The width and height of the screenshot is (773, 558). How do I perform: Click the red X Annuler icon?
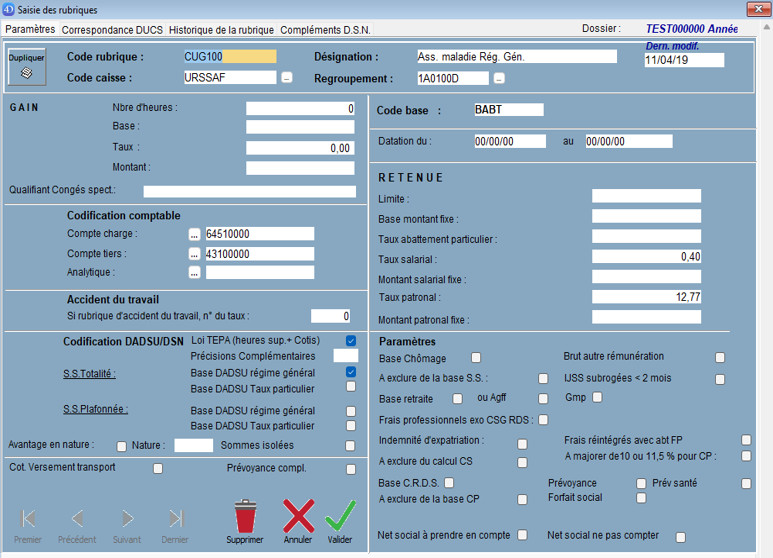pyautogui.click(x=298, y=517)
